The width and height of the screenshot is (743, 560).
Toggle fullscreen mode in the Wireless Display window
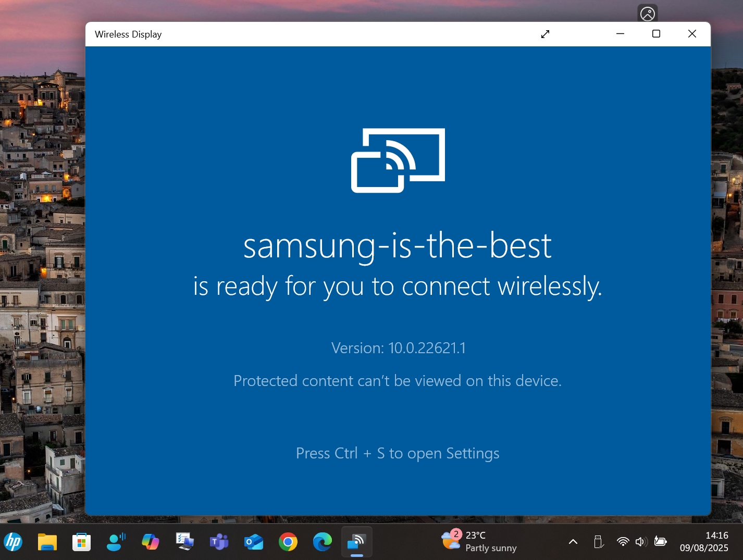[545, 34]
